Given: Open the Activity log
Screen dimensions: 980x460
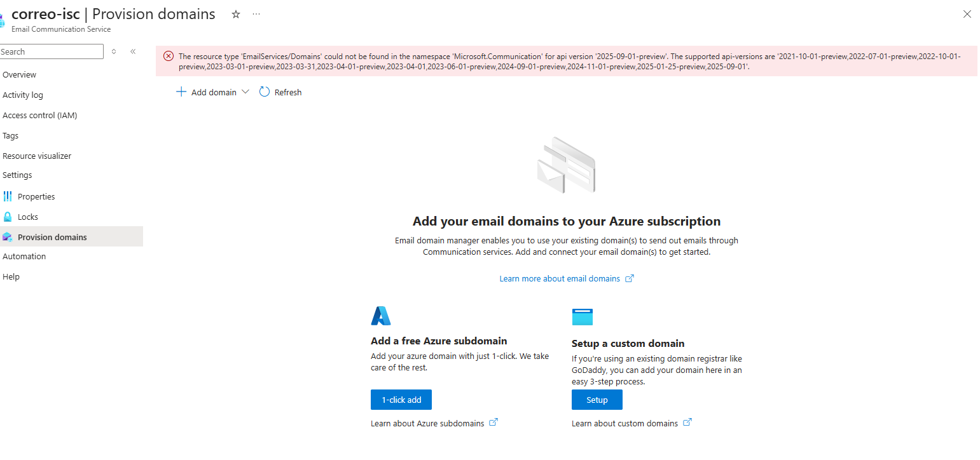Looking at the screenshot, I should pos(23,95).
